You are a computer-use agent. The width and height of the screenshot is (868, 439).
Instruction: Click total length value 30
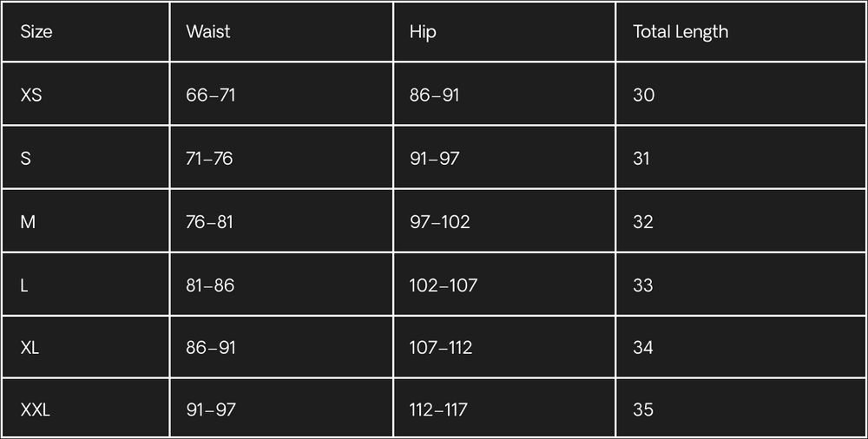[643, 95]
